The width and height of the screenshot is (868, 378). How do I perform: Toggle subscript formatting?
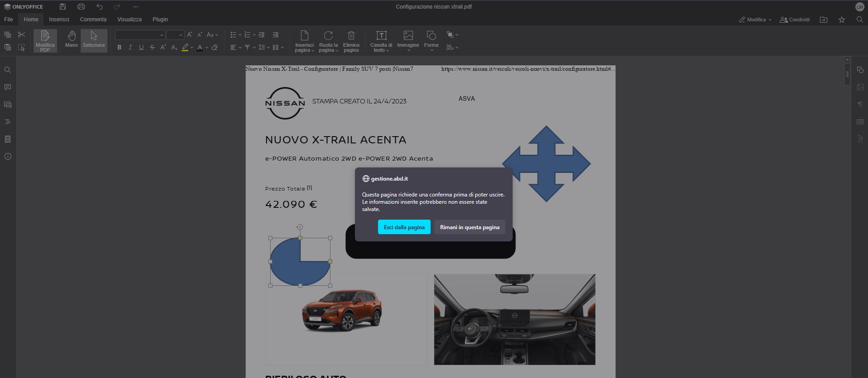[x=174, y=47]
